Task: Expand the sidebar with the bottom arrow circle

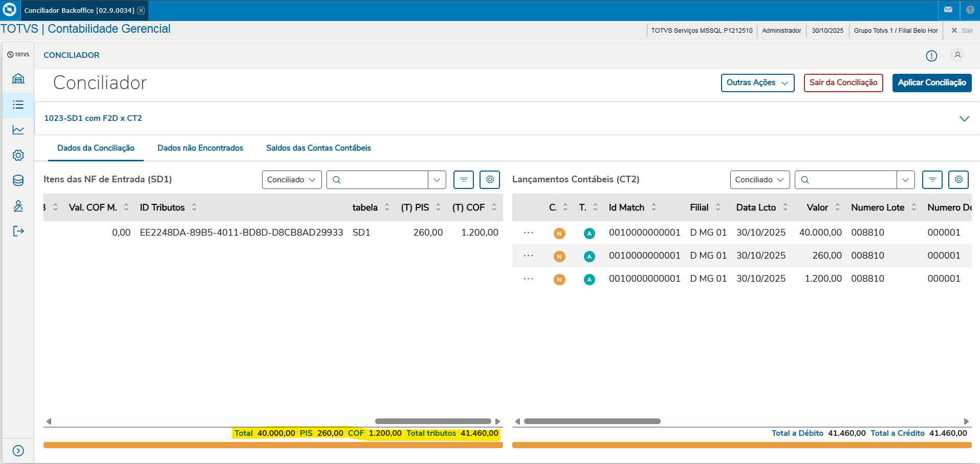Action: 18,451
